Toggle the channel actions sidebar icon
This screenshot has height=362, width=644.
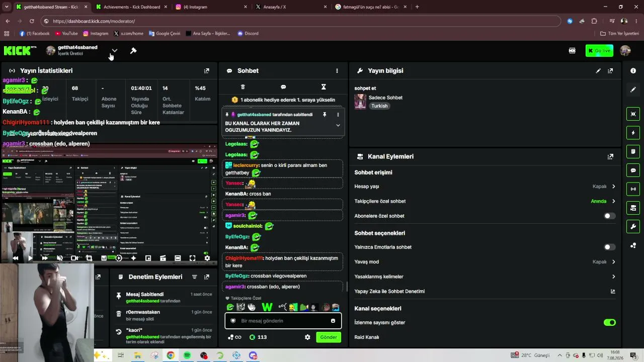633,208
